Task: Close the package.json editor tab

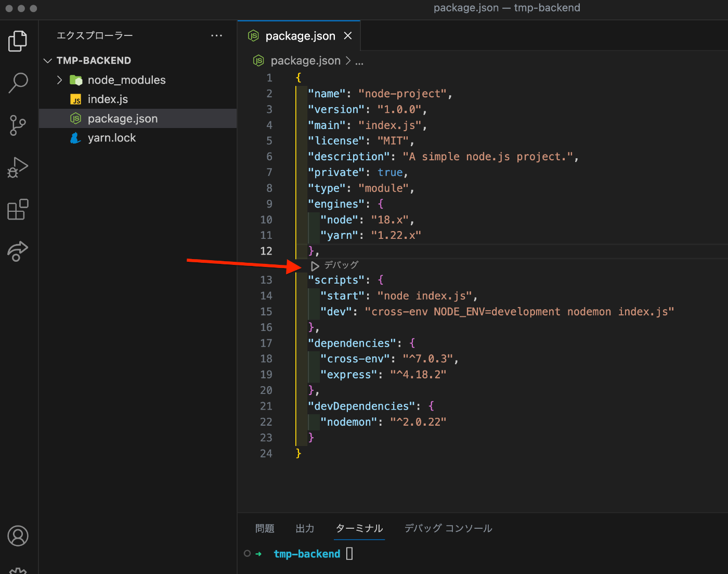Action: (348, 36)
